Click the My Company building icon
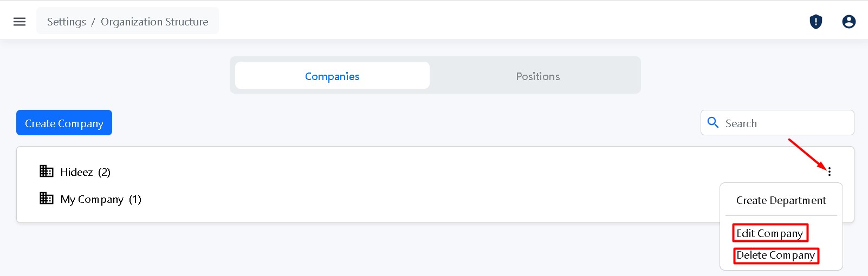The height and width of the screenshot is (276, 868). point(47,199)
